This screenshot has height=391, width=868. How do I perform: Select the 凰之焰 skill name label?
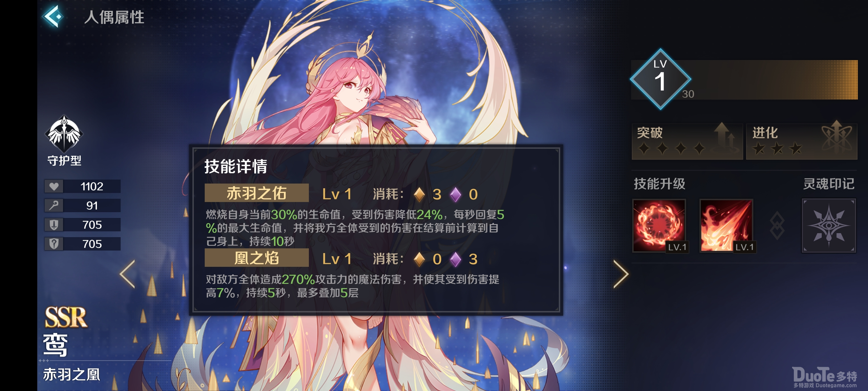(256, 258)
